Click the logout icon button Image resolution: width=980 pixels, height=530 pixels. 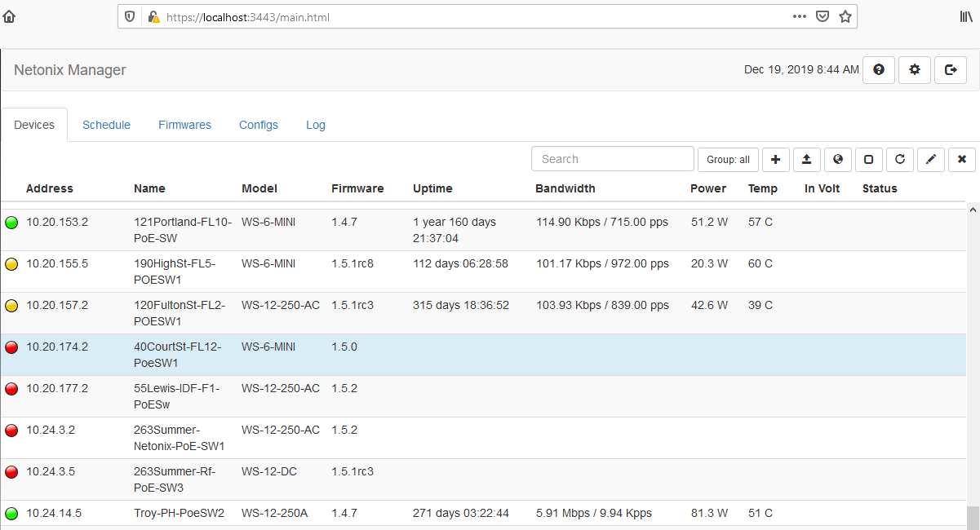click(x=951, y=70)
